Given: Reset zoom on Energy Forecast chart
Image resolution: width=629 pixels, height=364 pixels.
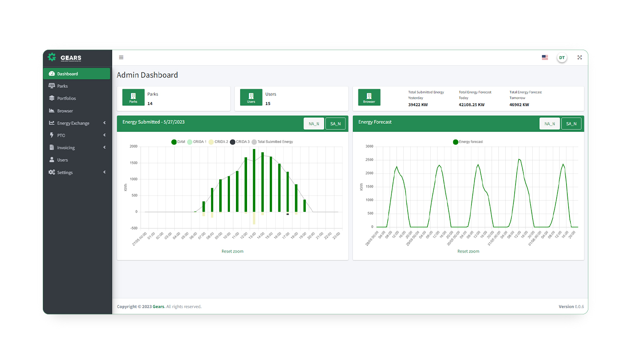Looking at the screenshot, I should pyautogui.click(x=468, y=251).
